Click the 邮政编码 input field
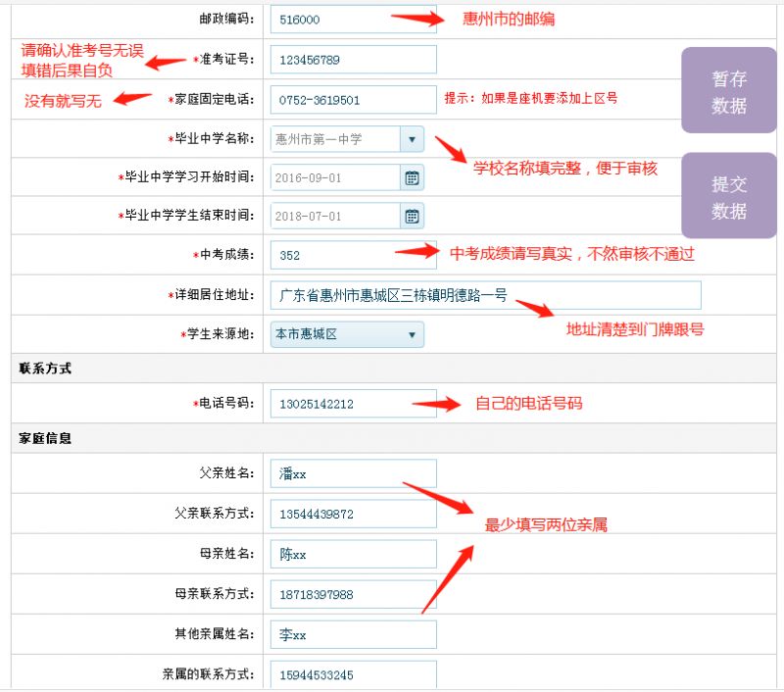This screenshot has height=692, width=784. (353, 20)
